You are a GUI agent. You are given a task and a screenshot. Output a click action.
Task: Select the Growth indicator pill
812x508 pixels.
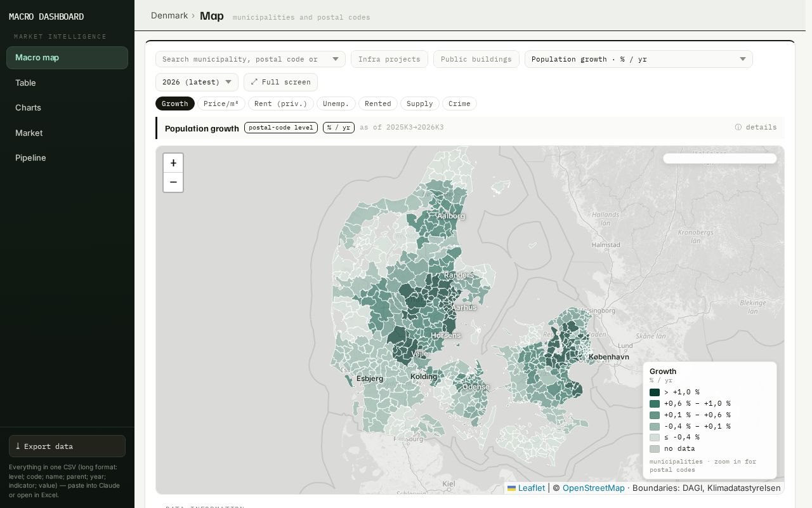click(175, 104)
